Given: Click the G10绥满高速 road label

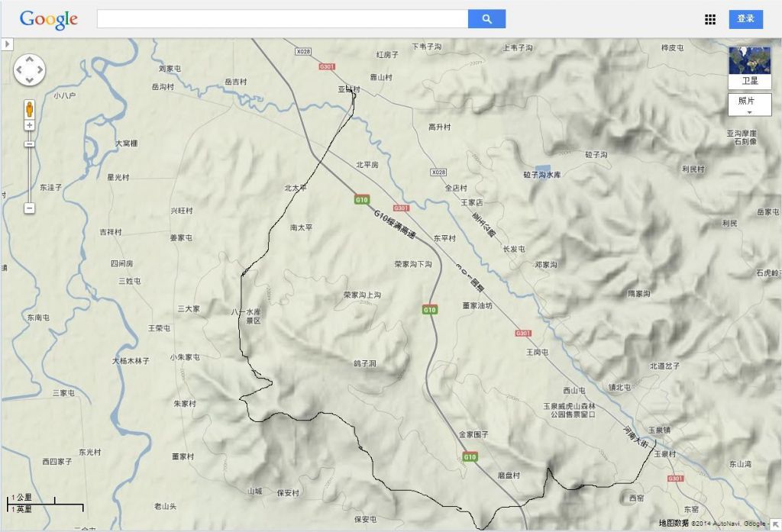Looking at the screenshot, I should (395, 224).
